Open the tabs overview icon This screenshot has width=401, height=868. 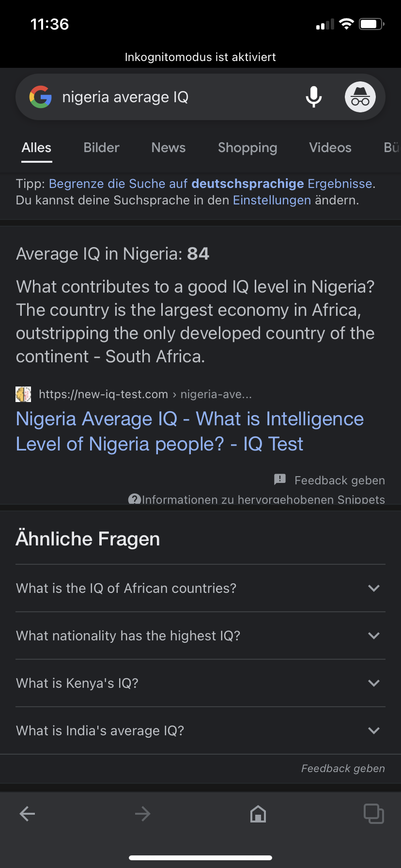[374, 814]
